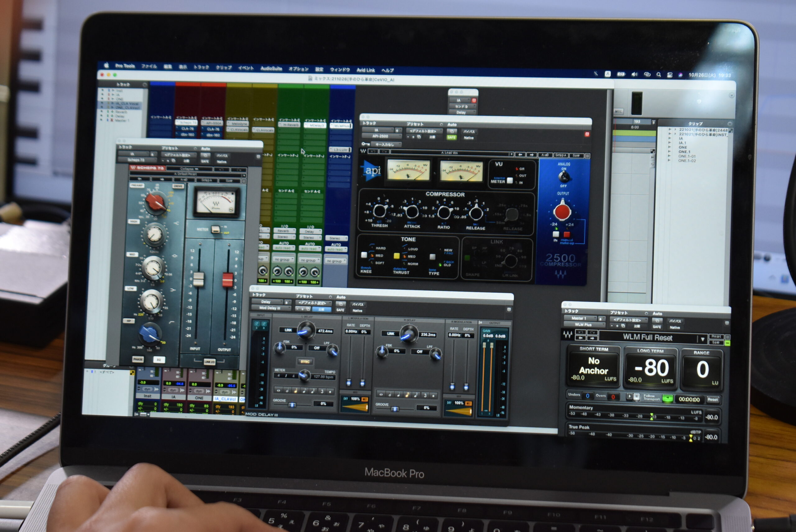Open WLM Full Reset preset dropdown arrow
796x532 pixels.
coord(702,339)
